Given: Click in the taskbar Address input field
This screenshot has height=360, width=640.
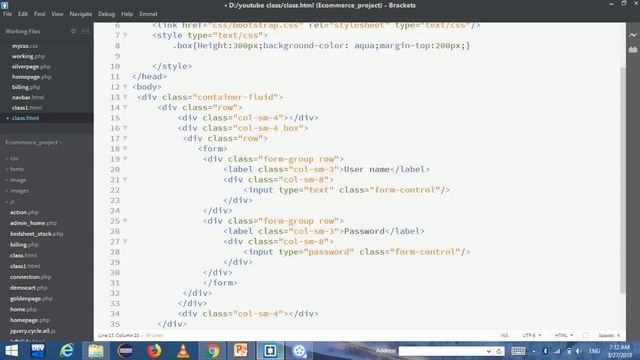Looking at the screenshot, I should click(x=442, y=351).
